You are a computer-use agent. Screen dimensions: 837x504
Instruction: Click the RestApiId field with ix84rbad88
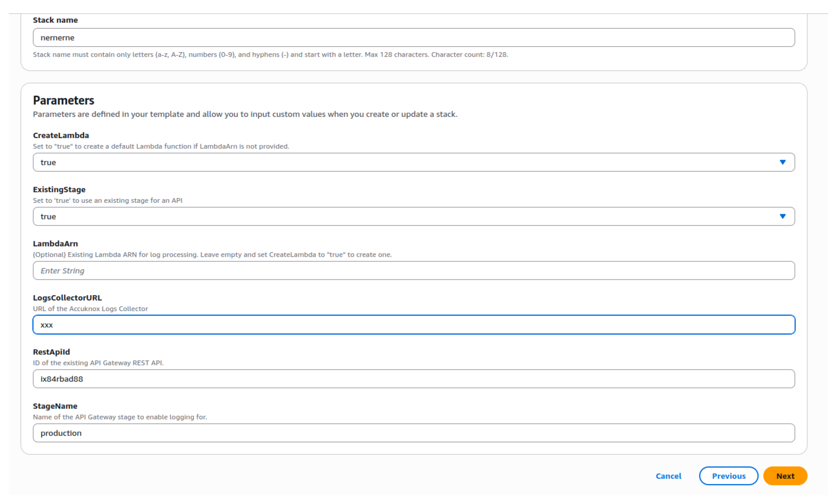coord(413,379)
